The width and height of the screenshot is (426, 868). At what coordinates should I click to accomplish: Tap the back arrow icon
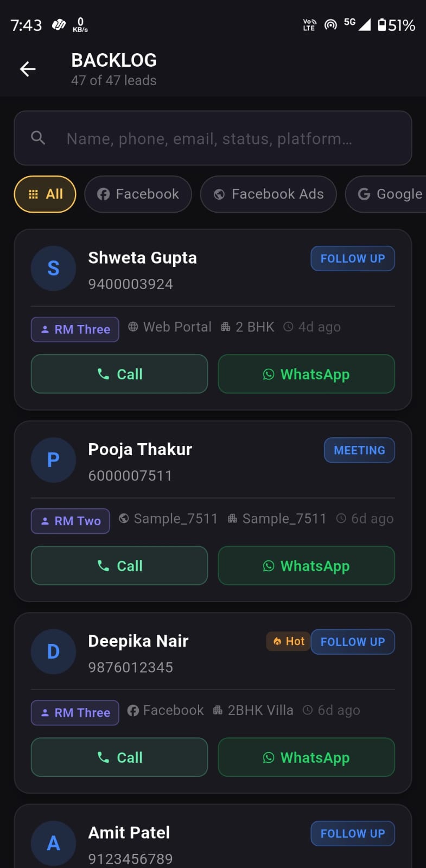(x=28, y=69)
